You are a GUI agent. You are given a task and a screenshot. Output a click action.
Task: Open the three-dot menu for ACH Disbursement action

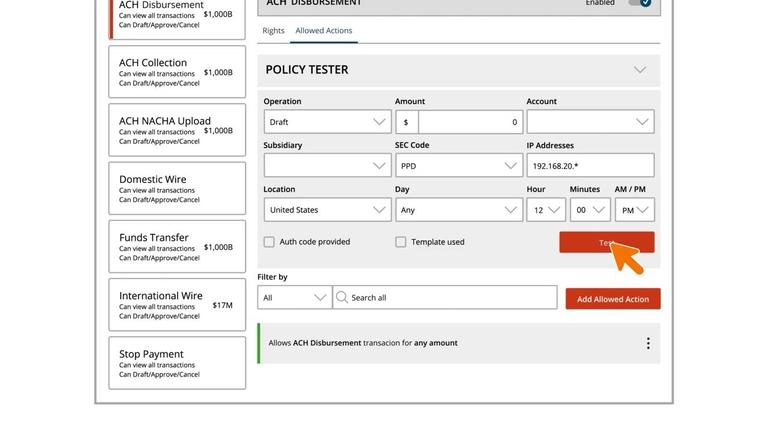click(x=648, y=343)
